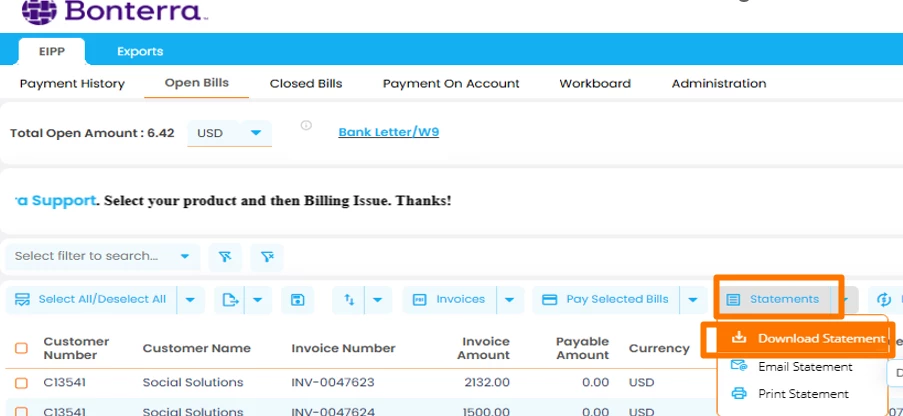Select the Open Bills tab
This screenshot has width=903, height=416.
(196, 83)
